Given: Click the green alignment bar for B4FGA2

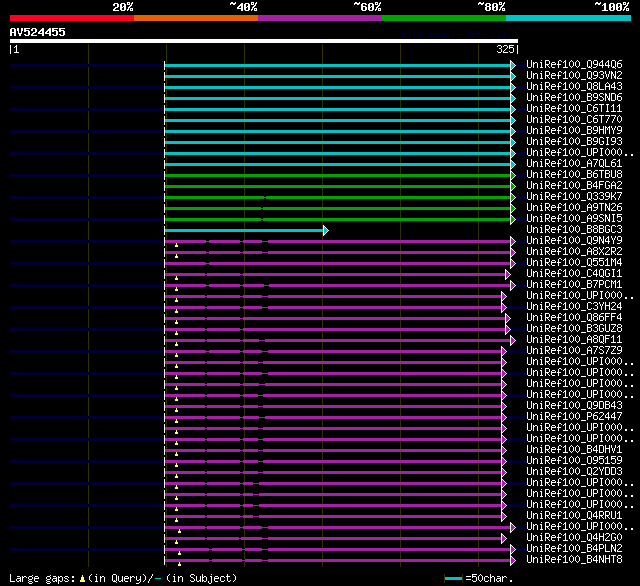Looking at the screenshot, I should tap(338, 186).
